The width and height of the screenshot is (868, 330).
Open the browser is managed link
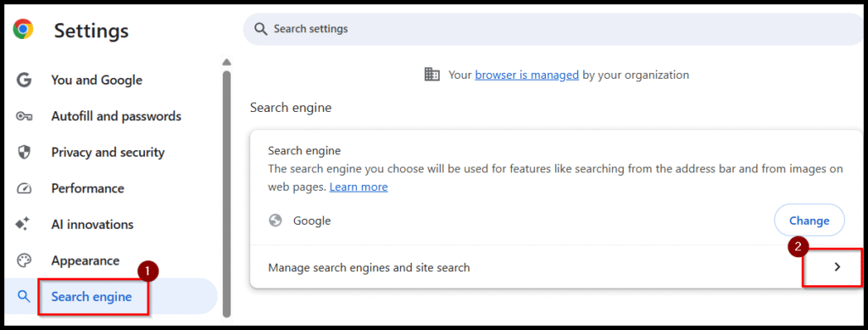526,75
